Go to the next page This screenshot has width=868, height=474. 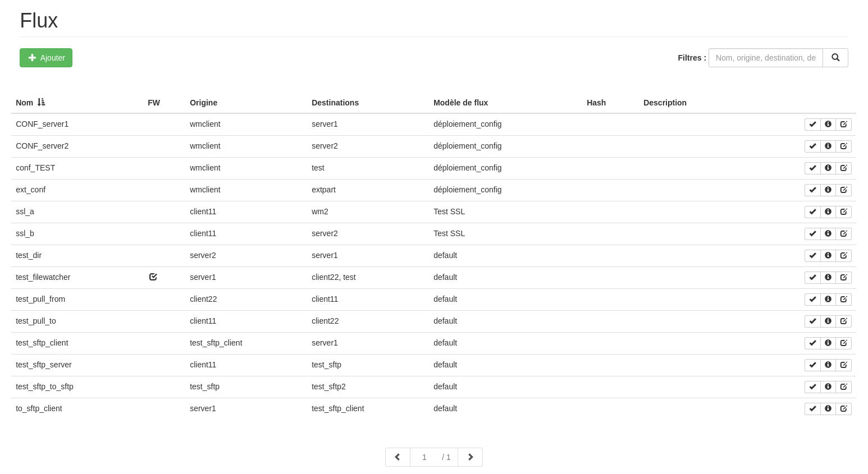click(470, 457)
